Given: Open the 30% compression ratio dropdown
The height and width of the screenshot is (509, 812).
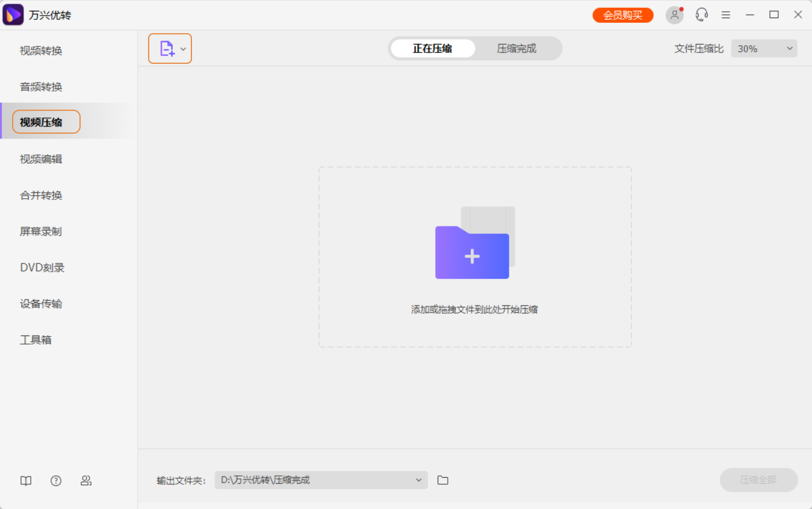Looking at the screenshot, I should click(763, 48).
